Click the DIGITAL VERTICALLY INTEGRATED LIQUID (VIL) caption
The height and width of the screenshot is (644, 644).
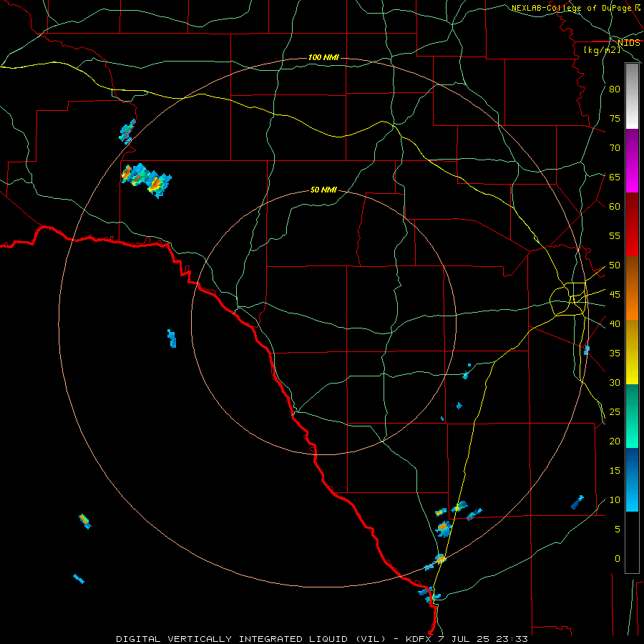[x=251, y=639]
